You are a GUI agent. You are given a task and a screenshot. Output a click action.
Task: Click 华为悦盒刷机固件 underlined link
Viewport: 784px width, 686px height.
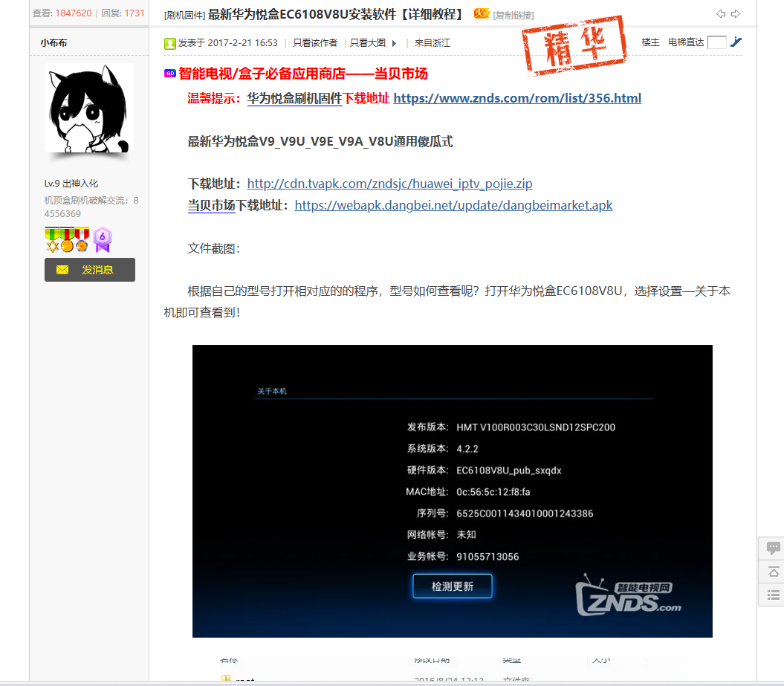point(294,99)
